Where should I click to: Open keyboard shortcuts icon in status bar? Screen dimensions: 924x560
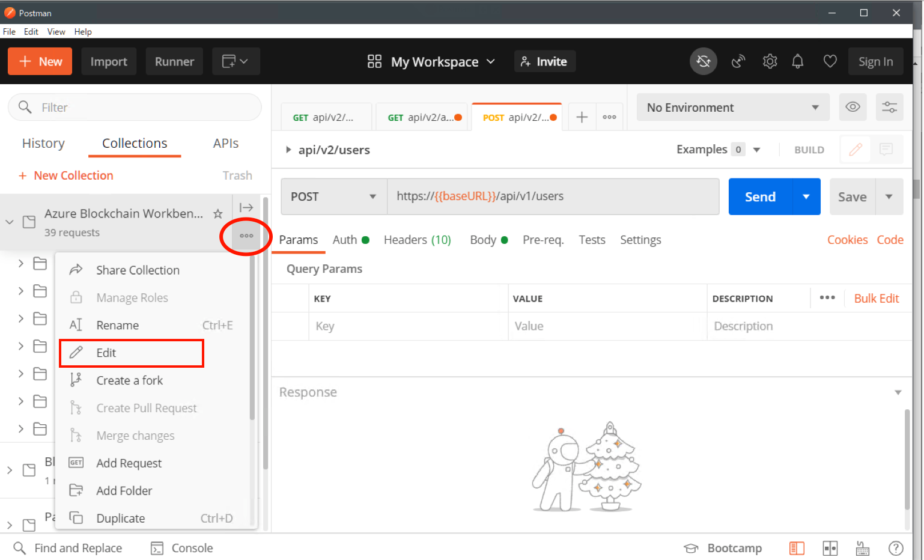pyautogui.click(x=863, y=548)
